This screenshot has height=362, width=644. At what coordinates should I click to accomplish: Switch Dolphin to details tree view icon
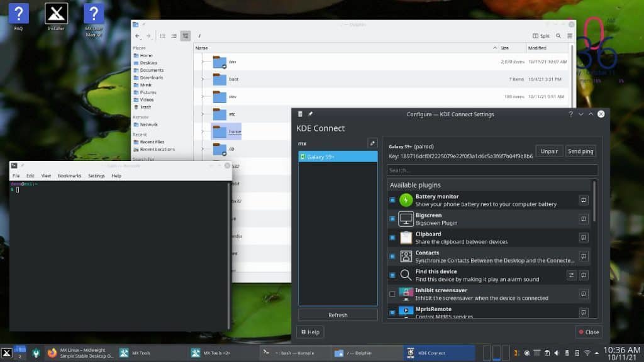click(186, 36)
